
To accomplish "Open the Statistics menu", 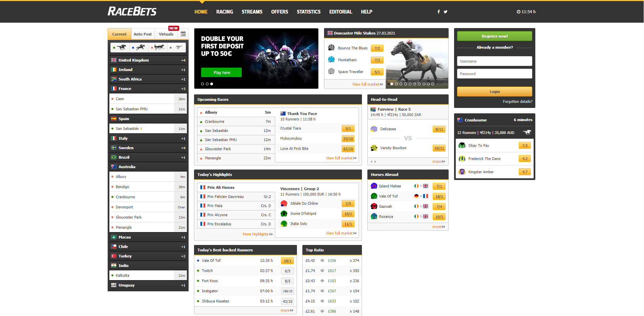I will [x=308, y=12].
